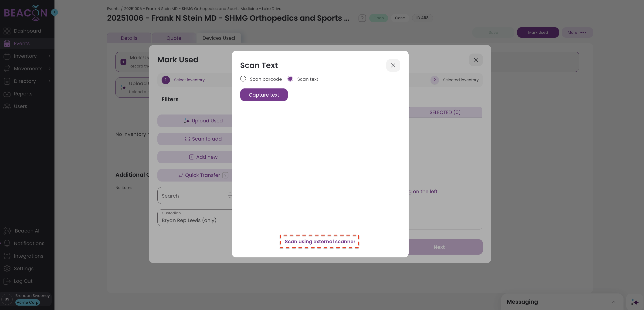Select the Scan text radio option
Viewport: 644px width, 310px height.
[290, 79]
